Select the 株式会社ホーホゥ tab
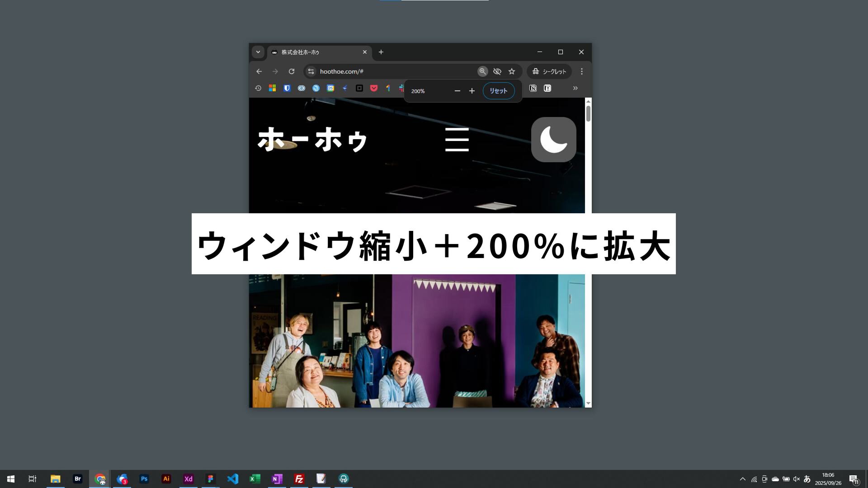 coord(316,52)
